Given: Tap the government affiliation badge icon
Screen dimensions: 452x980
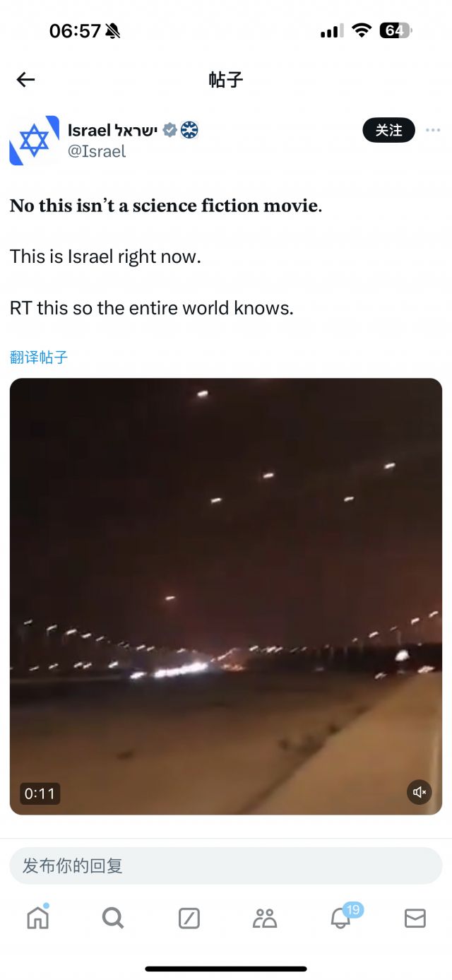Looking at the screenshot, I should 189,130.
